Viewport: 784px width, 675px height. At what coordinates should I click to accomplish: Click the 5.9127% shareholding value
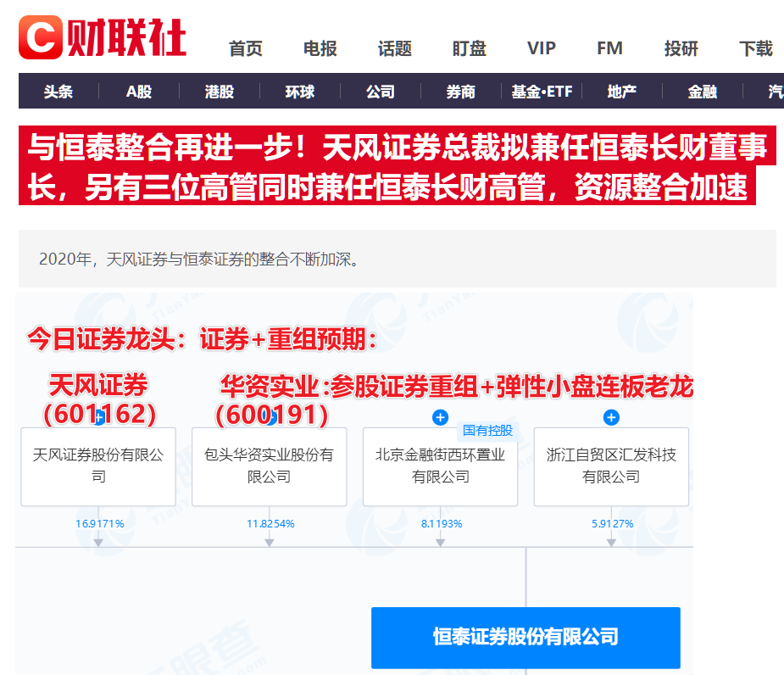point(613,523)
